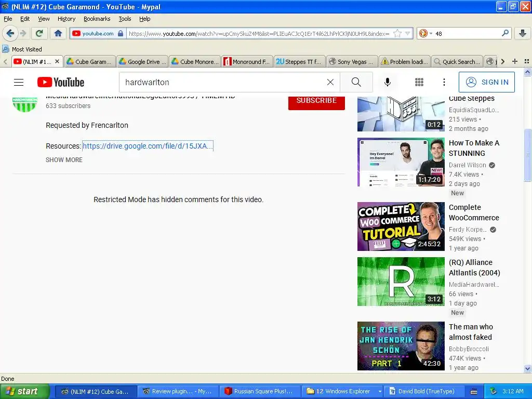Open YouTube settings three-dot menu

click(444, 82)
